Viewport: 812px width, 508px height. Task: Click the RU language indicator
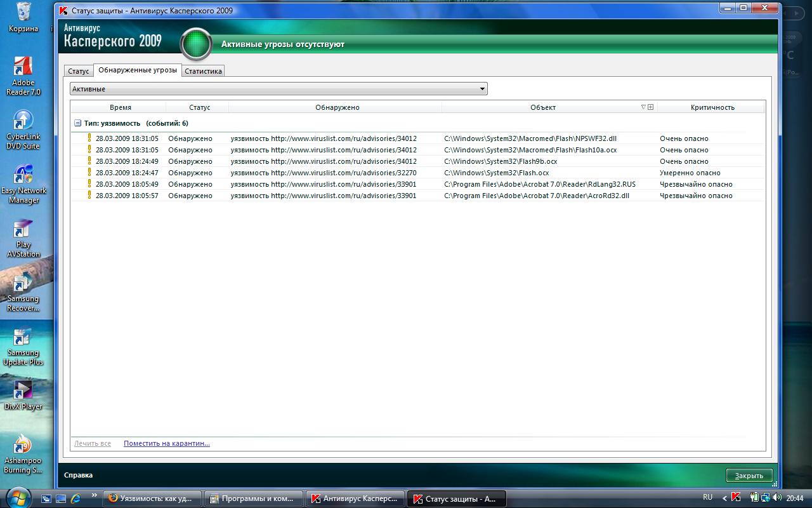(x=707, y=497)
